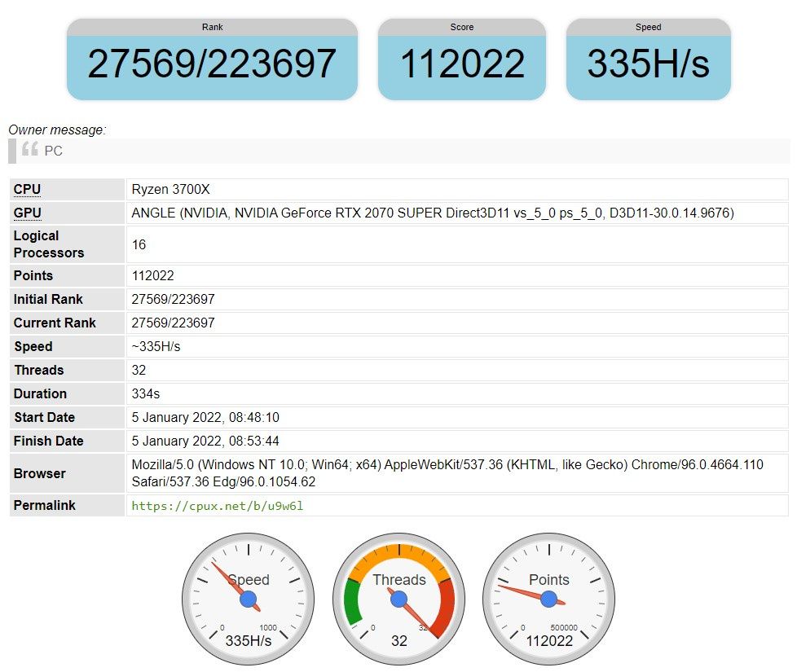Click the 'Owner message:' label
The height and width of the screenshot is (672, 797).
(57, 130)
